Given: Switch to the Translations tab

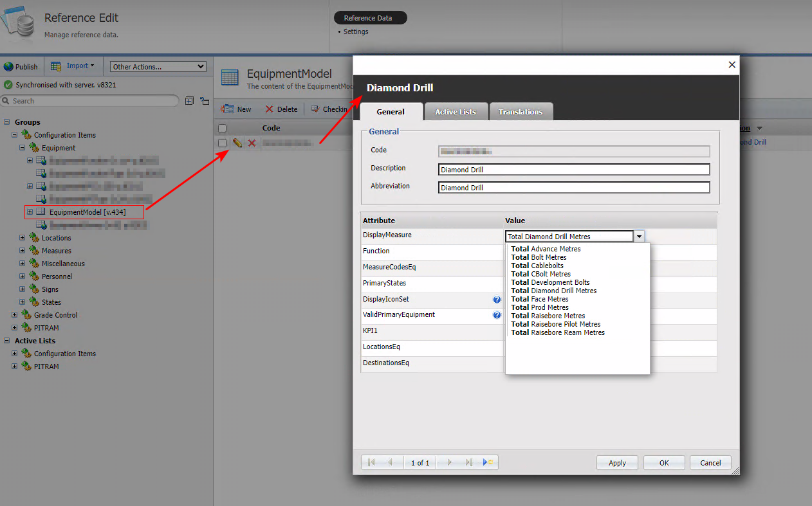Looking at the screenshot, I should pos(521,112).
